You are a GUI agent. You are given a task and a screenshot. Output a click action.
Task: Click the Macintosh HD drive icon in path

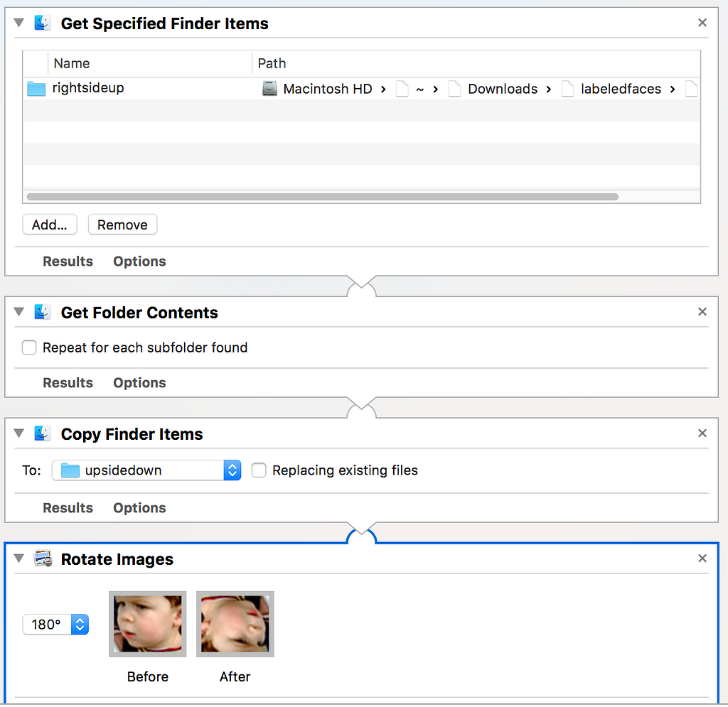pos(269,89)
